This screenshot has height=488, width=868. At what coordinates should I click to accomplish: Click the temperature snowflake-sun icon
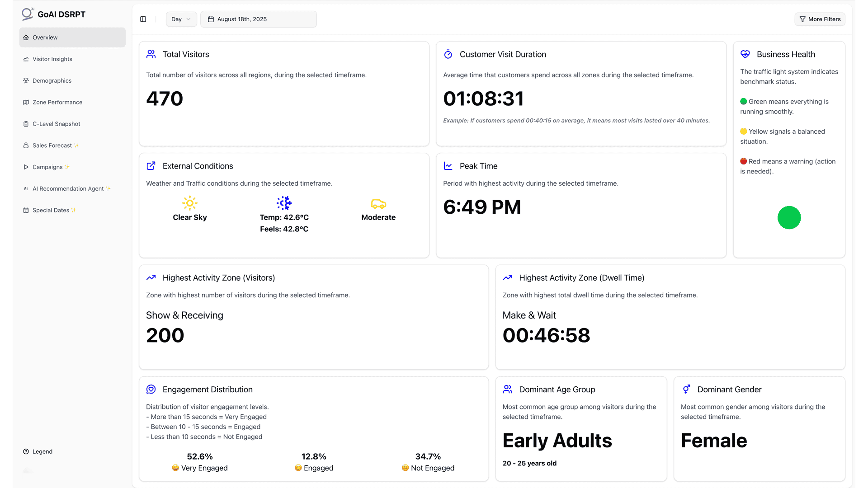284,203
